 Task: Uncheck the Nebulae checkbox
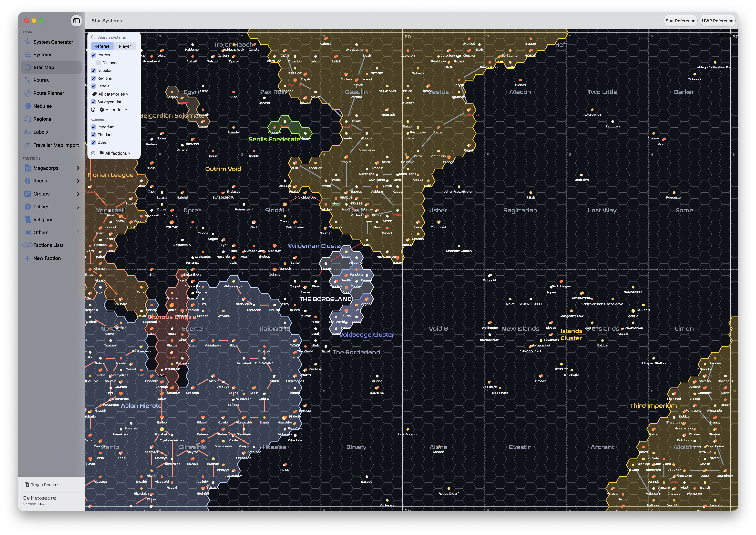93,70
